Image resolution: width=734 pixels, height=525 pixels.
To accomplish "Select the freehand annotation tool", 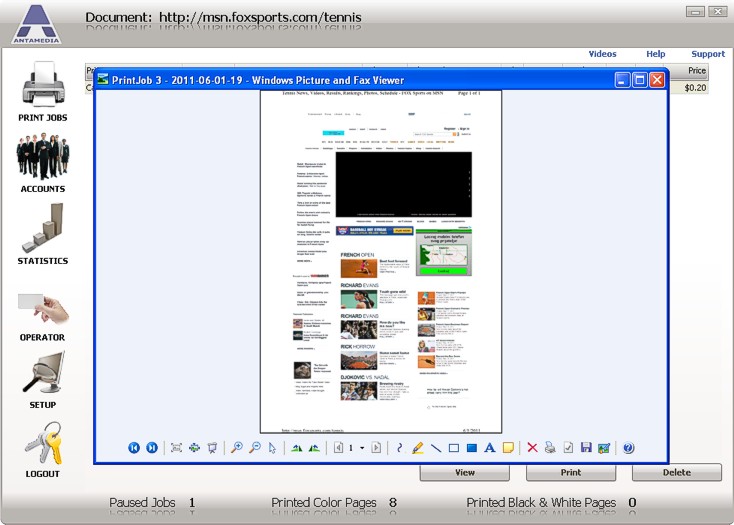I will click(x=399, y=448).
